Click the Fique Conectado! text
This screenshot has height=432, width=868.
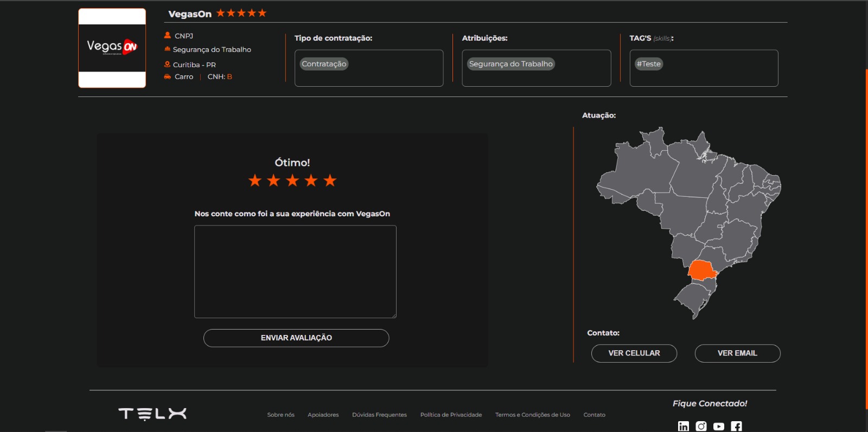point(710,403)
